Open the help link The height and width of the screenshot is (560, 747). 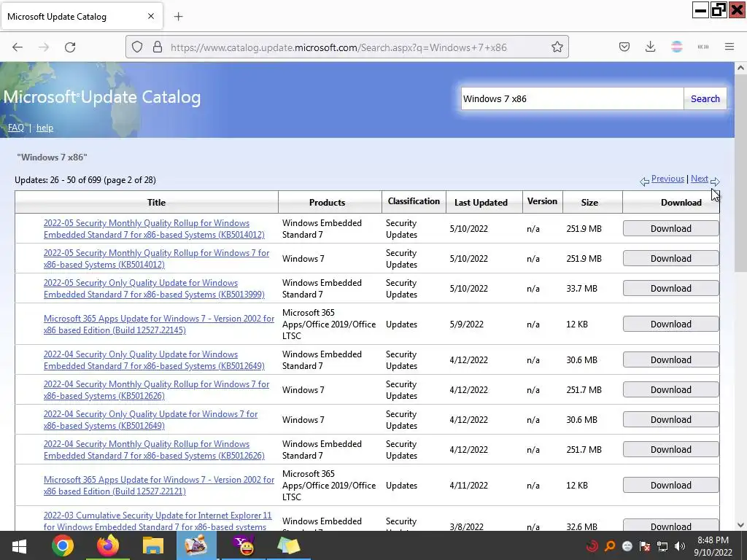[44, 128]
